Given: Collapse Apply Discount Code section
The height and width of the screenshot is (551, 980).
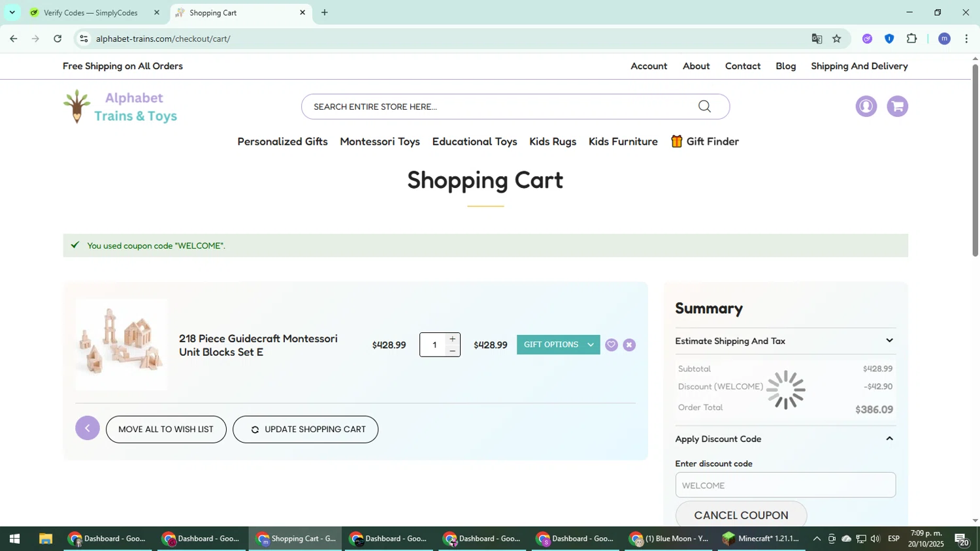Looking at the screenshot, I should (785, 439).
